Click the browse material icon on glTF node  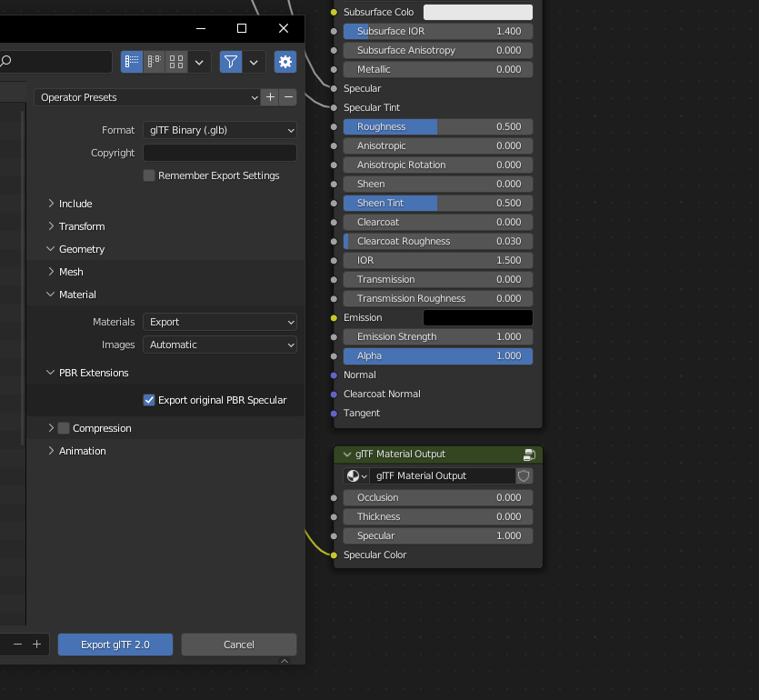tap(354, 475)
